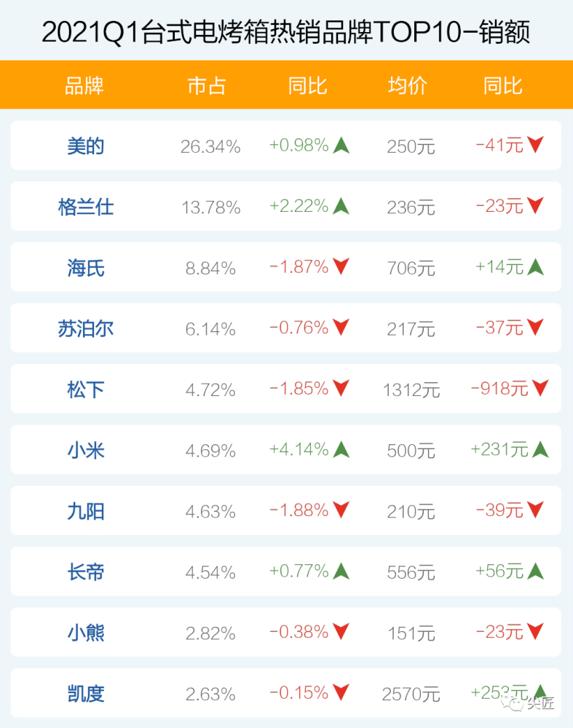Open the 格兰仕 brand name

(86, 207)
